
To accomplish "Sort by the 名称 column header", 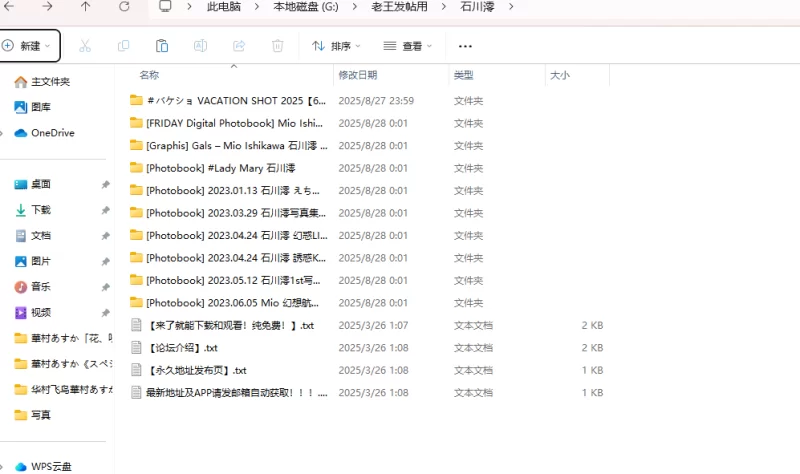I will coord(149,75).
